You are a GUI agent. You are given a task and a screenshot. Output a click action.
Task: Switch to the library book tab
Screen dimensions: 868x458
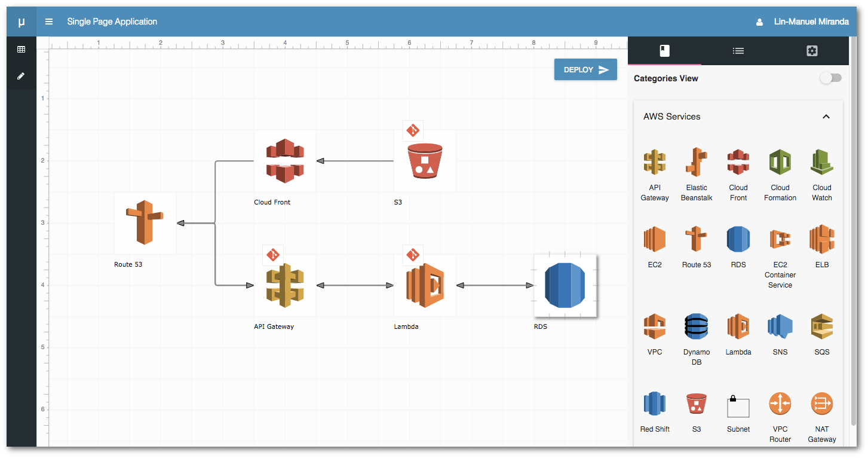tap(664, 51)
